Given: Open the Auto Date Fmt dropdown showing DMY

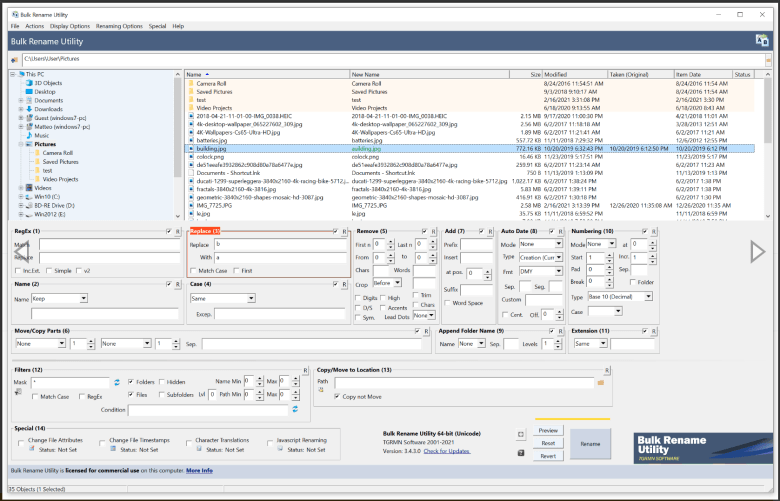Looking at the screenshot, I should click(x=541, y=271).
